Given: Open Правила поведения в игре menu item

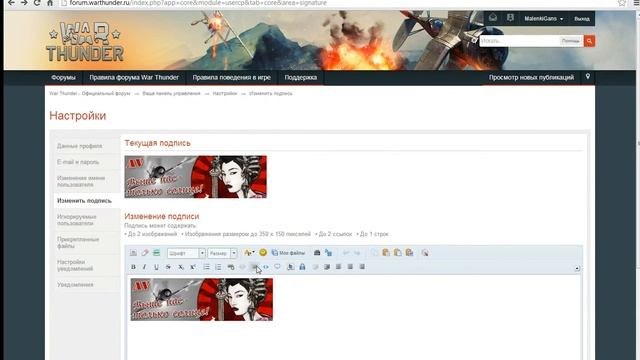Looking at the screenshot, I should [231, 78].
